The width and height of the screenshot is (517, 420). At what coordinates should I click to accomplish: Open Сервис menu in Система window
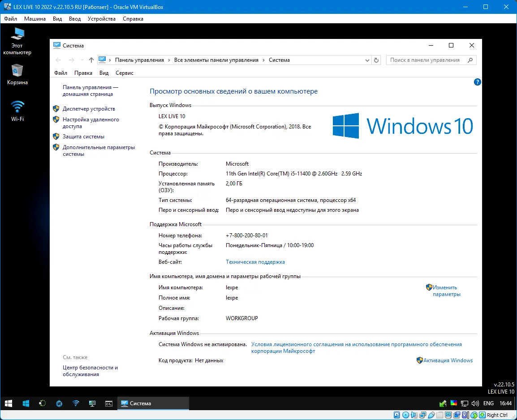tap(124, 73)
